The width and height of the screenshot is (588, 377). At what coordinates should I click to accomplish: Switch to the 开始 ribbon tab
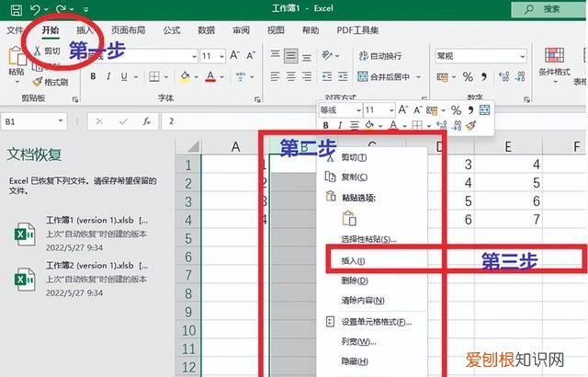click(x=51, y=30)
